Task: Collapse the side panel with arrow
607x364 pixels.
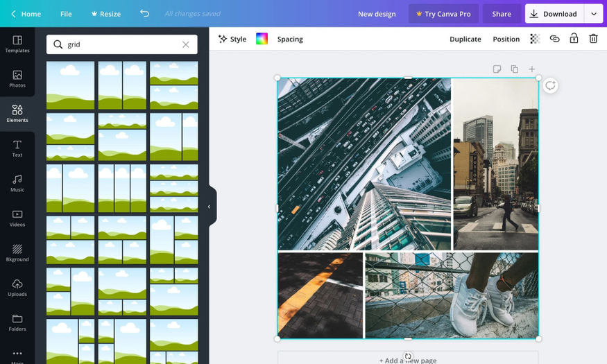Action: point(209,207)
